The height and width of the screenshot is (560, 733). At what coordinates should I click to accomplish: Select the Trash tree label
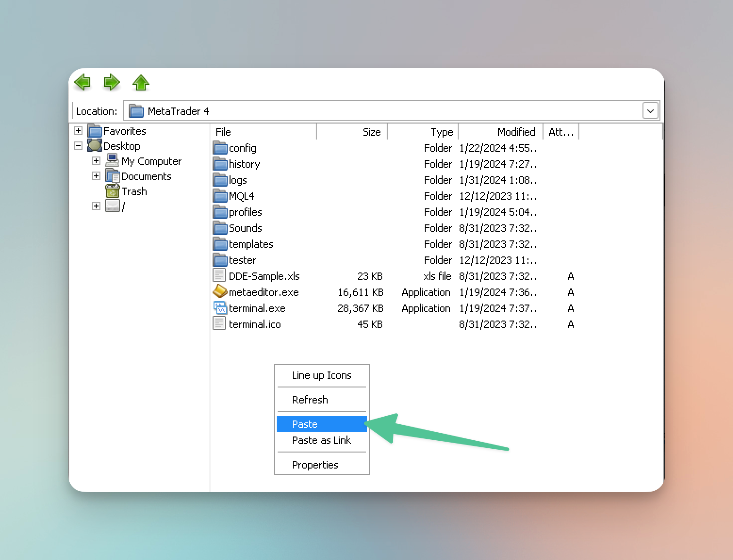(134, 191)
